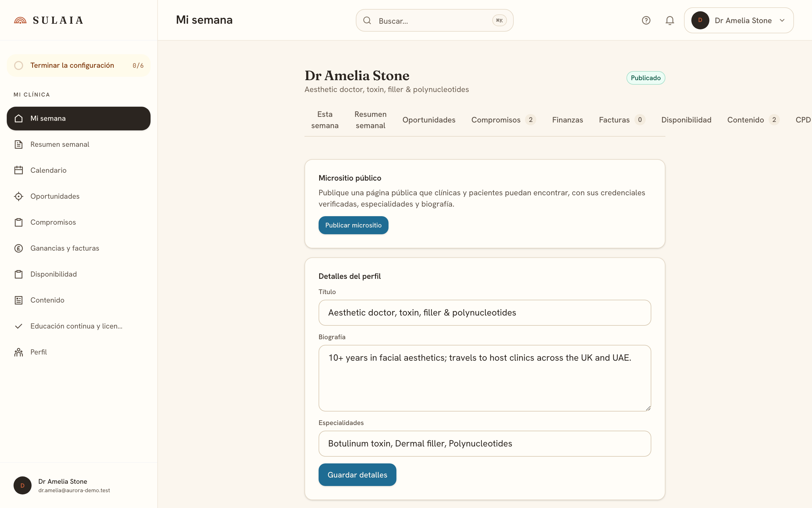The height and width of the screenshot is (508, 812).
Task: Click the setup progress circle icon
Action: [19, 65]
